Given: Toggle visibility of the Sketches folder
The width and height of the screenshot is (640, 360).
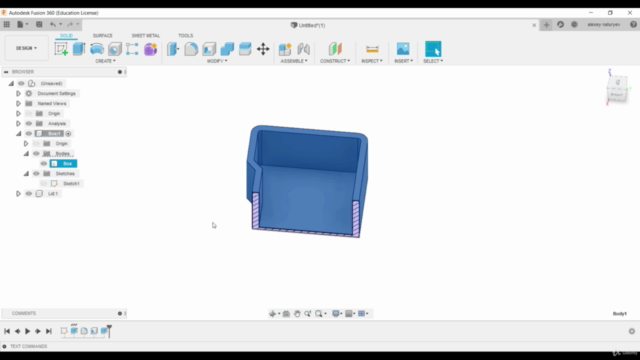Looking at the screenshot, I should (x=36, y=173).
